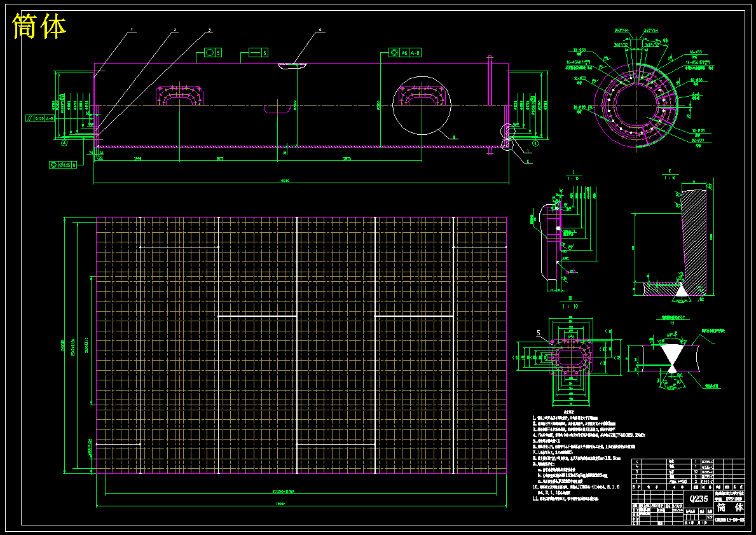Select technical requirement note number 5
The height and width of the screenshot is (535, 756).
pos(546,440)
